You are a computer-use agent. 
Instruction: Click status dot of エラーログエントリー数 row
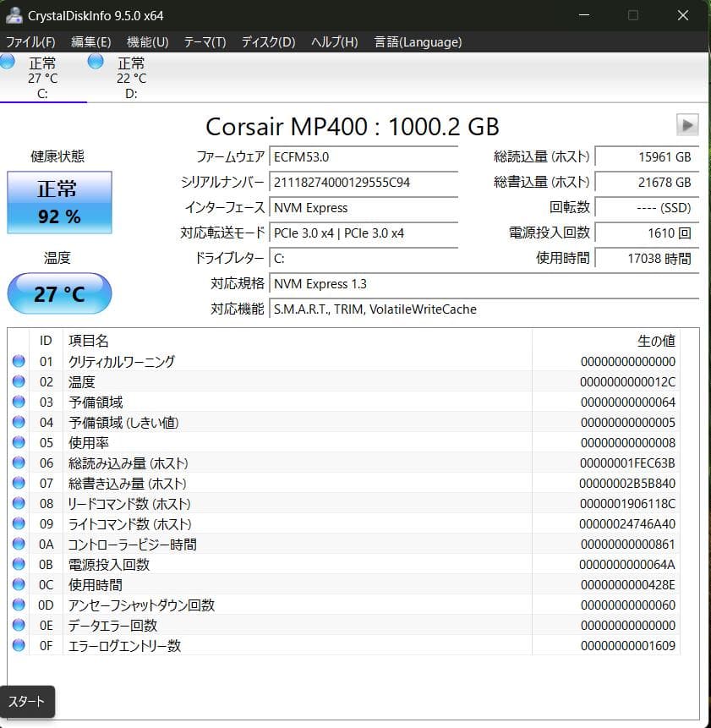[x=19, y=645]
